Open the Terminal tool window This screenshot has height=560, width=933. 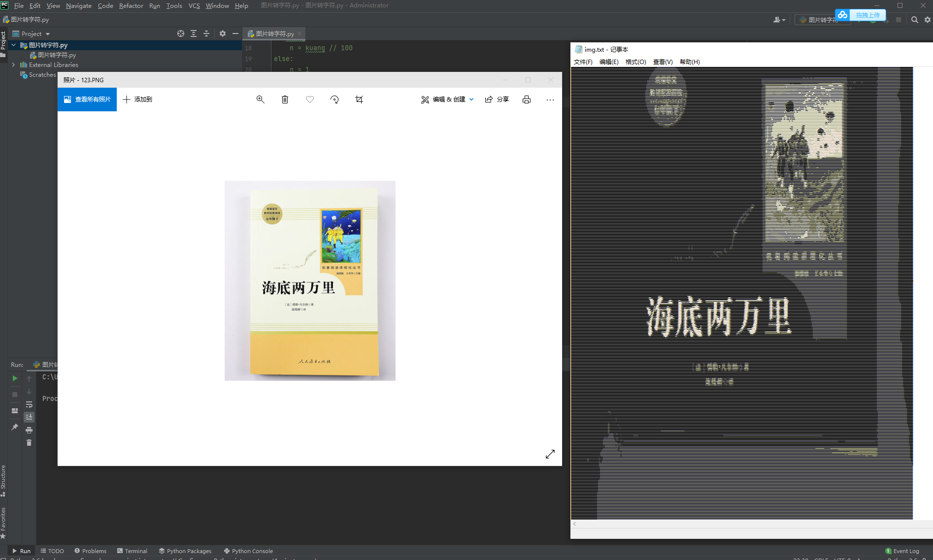coord(132,551)
